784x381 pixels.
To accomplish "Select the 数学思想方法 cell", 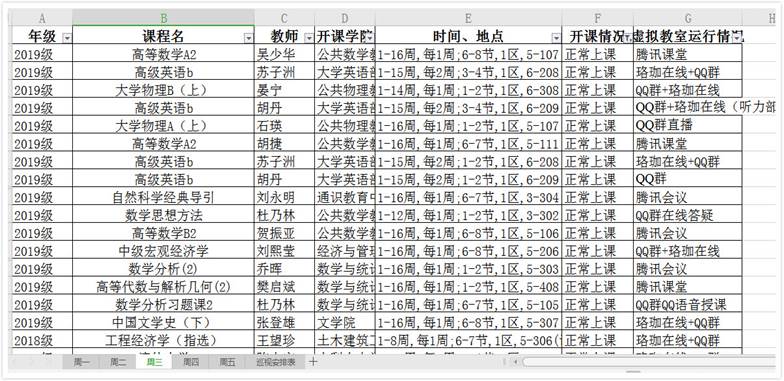I will 164,216.
